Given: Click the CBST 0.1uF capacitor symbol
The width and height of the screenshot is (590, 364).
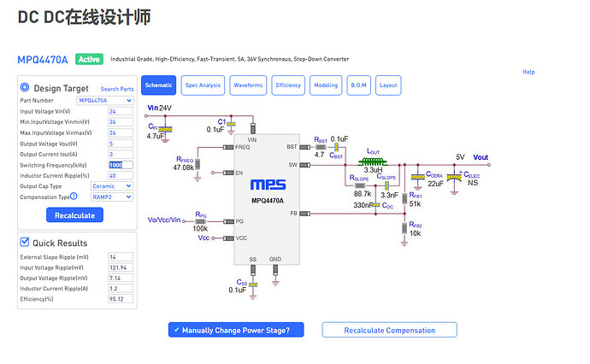Looking at the screenshot, I should pos(336,147).
